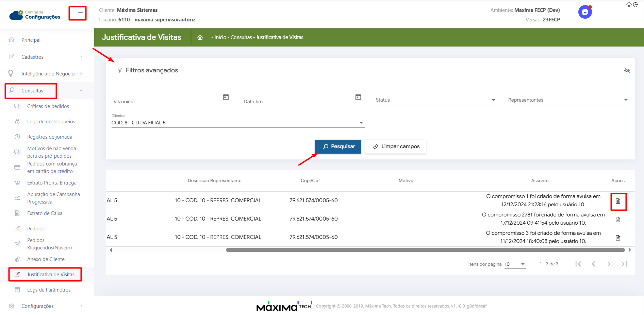Screen dimensions: 644x315
Task: Open the chat bubble icon in the header
Action: pyautogui.click(x=585, y=12)
